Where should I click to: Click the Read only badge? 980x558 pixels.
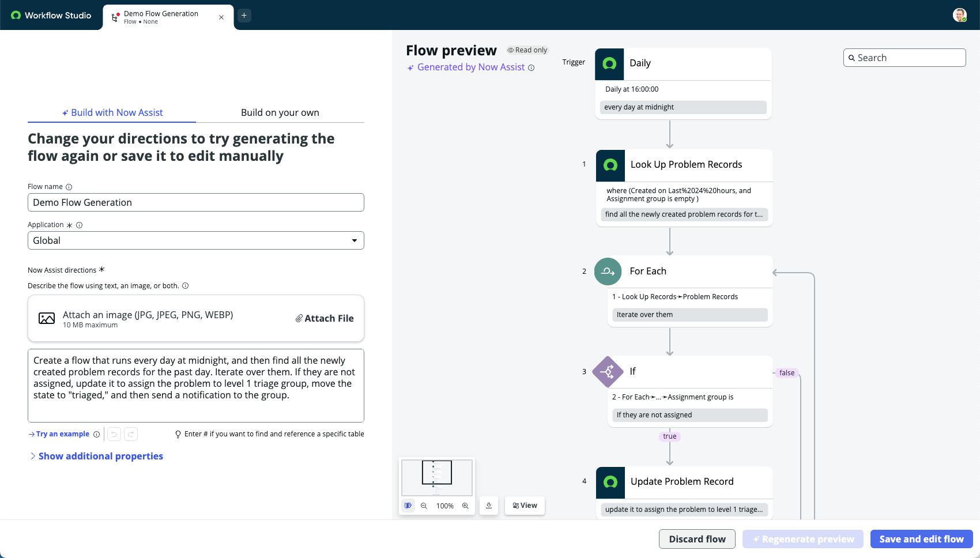tap(527, 50)
